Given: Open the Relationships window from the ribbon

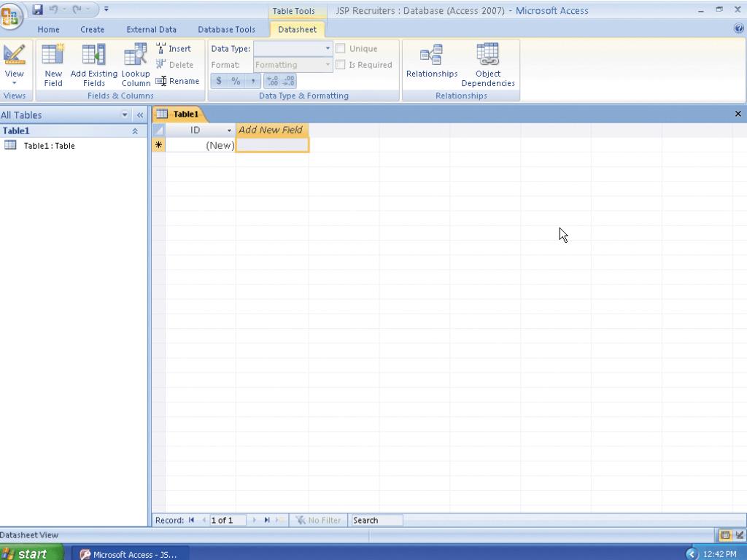Looking at the screenshot, I should (432, 61).
